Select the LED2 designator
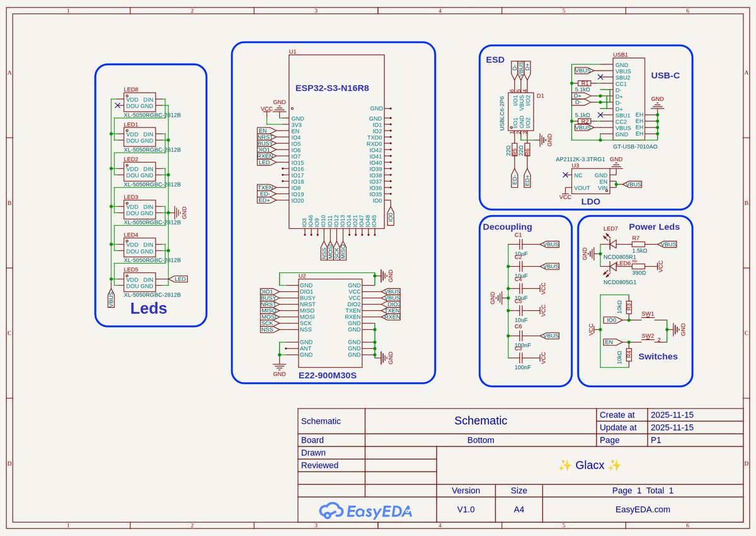Viewport: 756px width, 536px height. point(131,160)
